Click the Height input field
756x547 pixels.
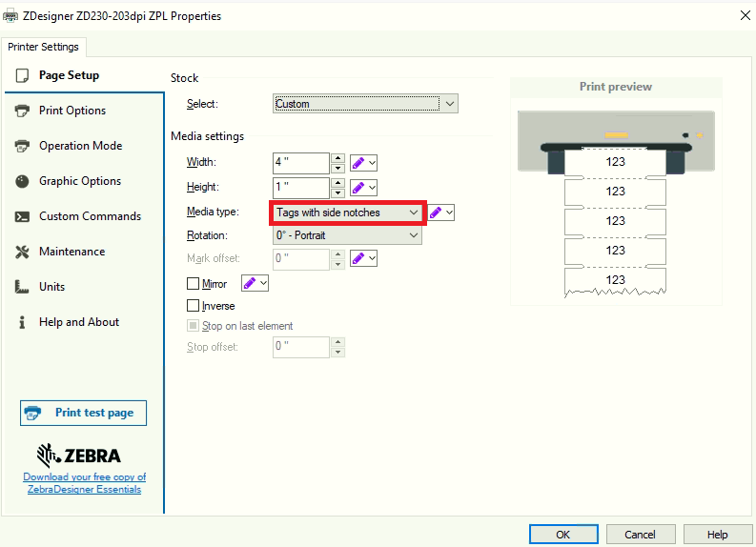click(x=301, y=188)
